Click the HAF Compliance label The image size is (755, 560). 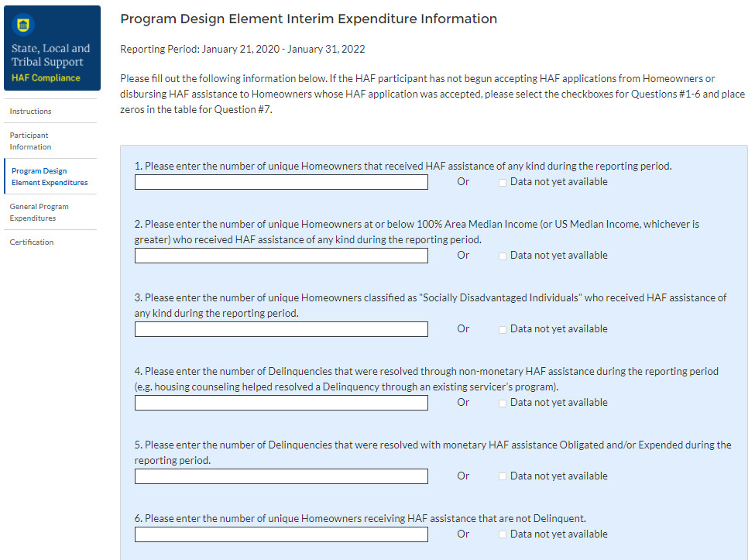(x=46, y=78)
